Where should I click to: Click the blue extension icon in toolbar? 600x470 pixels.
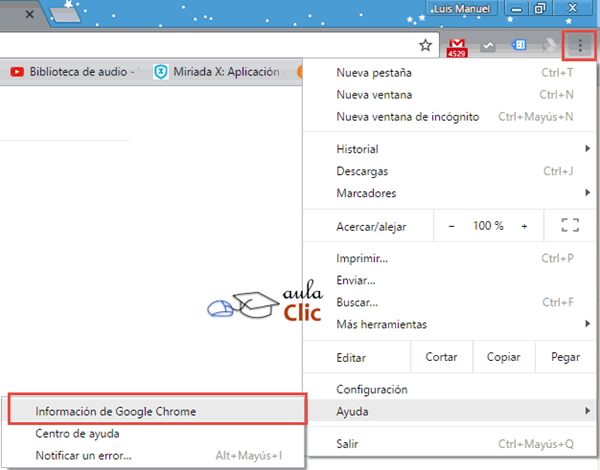[x=519, y=45]
